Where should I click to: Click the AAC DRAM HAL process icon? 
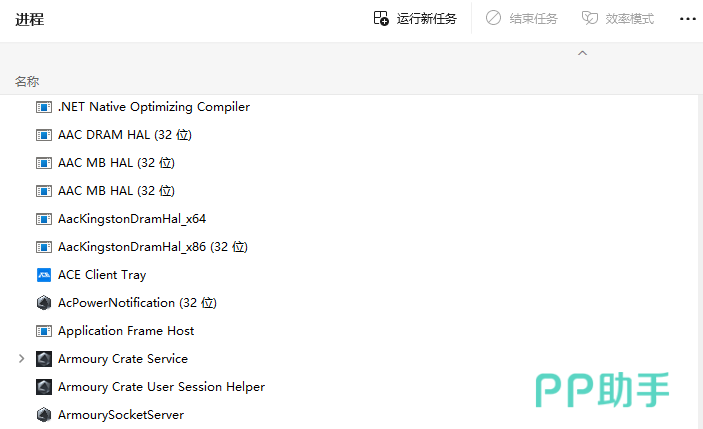click(x=44, y=135)
